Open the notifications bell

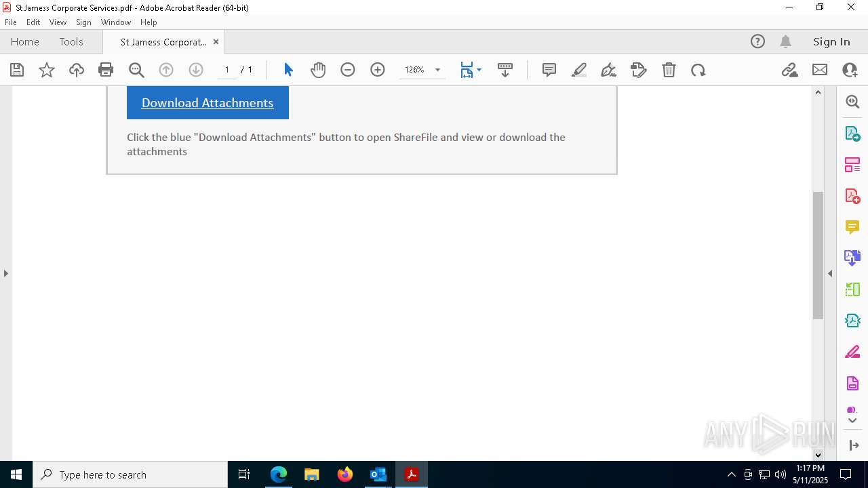785,41
